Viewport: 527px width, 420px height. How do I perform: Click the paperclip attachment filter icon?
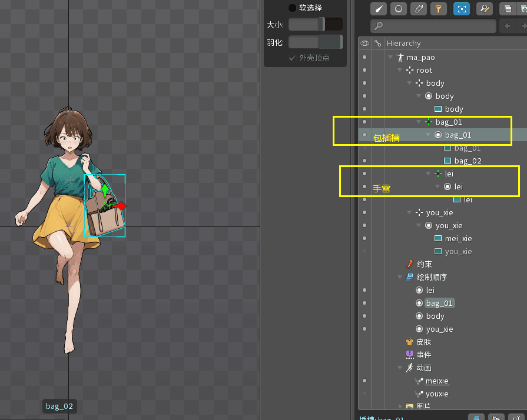pyautogui.click(x=418, y=9)
